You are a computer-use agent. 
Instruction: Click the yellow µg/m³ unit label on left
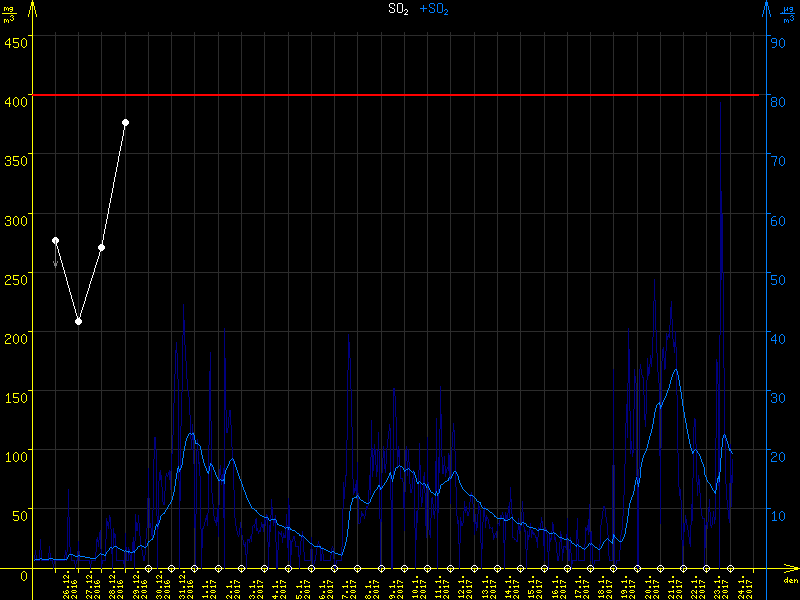pyautogui.click(x=8, y=14)
